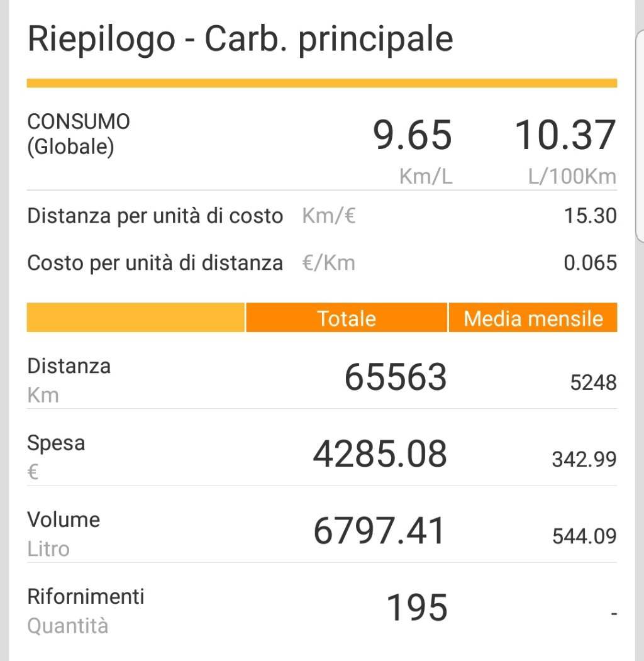Select the monthly distance average 5248

[x=593, y=382]
